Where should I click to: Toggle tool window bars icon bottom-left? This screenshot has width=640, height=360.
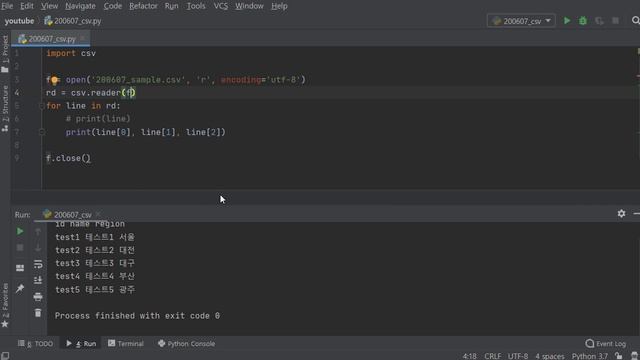5,356
